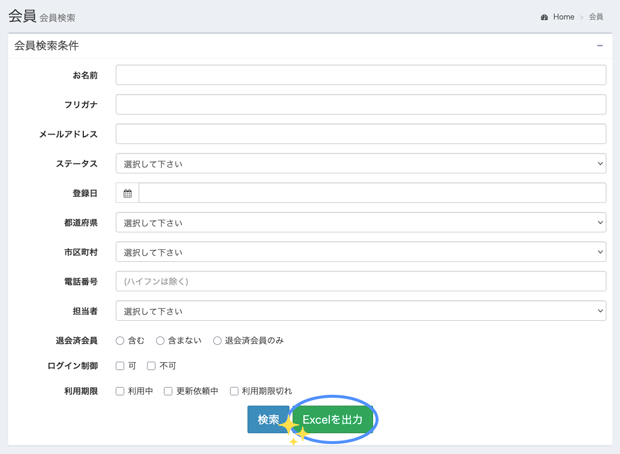
Task: Check the 不可 login control checkbox
Action: [151, 366]
